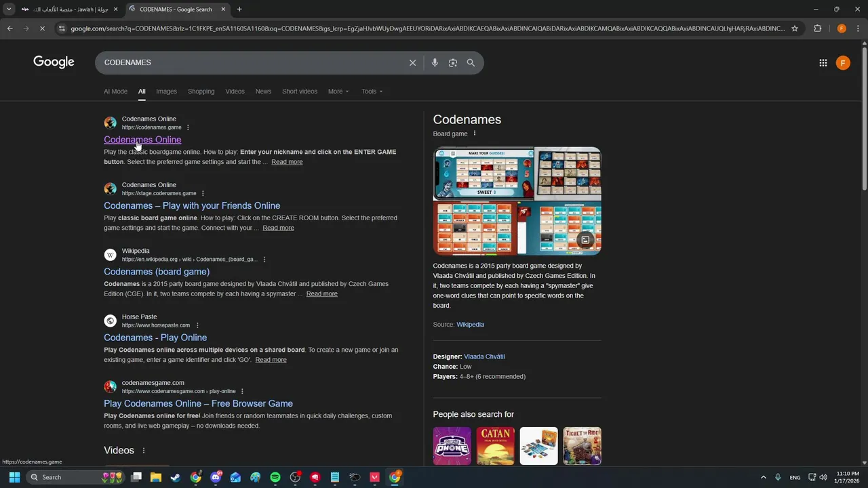Click the Chrome address bar URL
The width and height of the screenshot is (868, 488).
pyautogui.click(x=427, y=28)
